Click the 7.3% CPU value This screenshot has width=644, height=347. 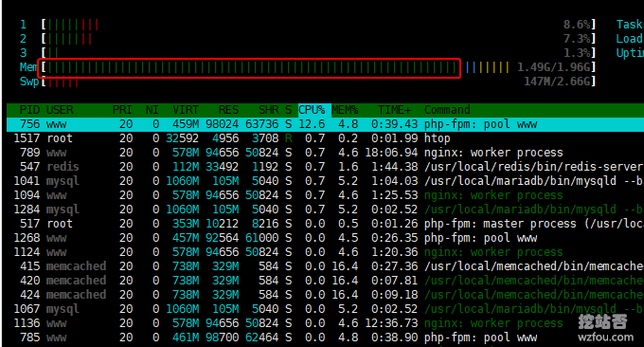577,39
